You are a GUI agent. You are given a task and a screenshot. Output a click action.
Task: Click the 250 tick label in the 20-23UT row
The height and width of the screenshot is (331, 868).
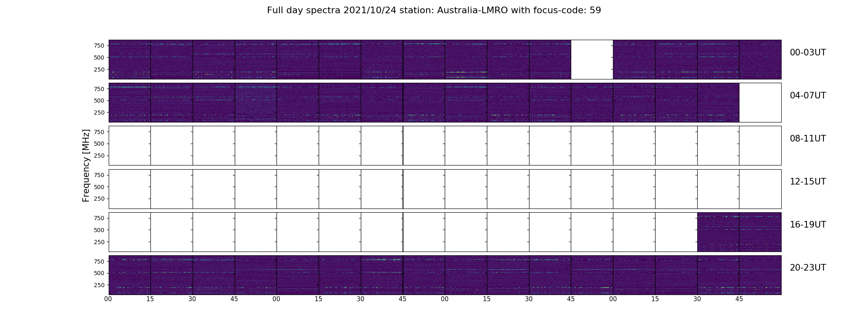pyautogui.click(x=99, y=285)
